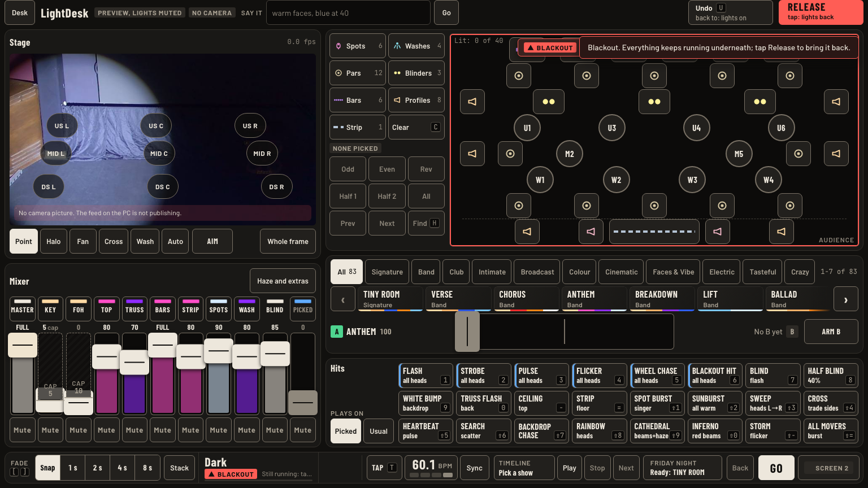Viewport: 868px width, 488px height.
Task: Click the ARM B button
Action: pos(831,332)
